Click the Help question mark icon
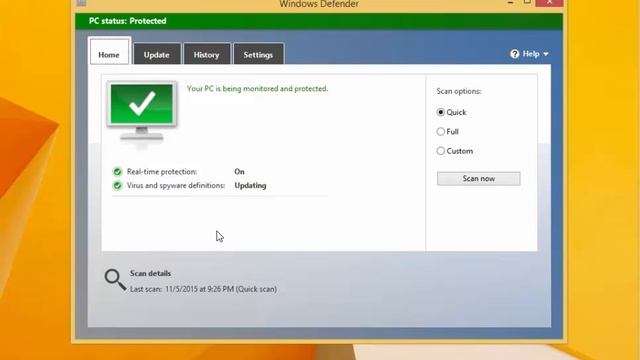Image resolution: width=640 pixels, height=360 pixels. [515, 54]
